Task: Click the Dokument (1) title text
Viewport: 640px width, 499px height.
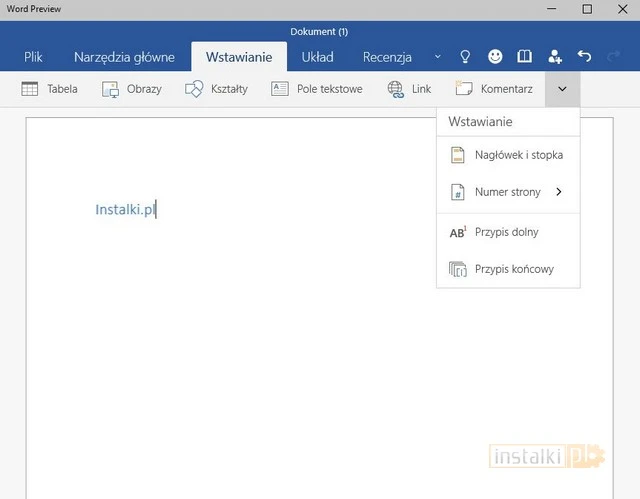Action: coord(319,31)
